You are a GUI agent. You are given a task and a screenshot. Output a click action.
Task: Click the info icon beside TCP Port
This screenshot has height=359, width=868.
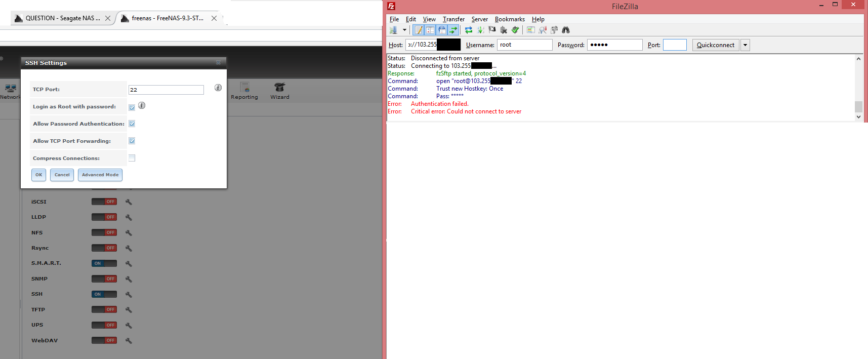coord(218,88)
